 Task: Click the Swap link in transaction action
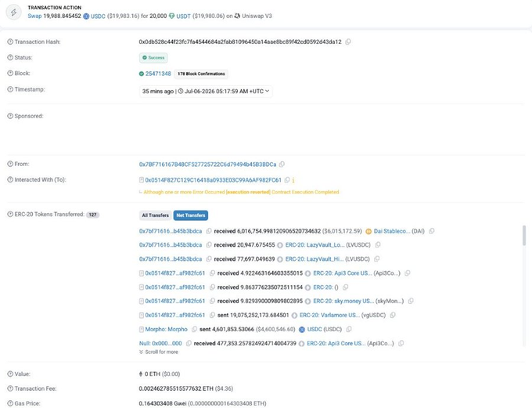point(34,16)
